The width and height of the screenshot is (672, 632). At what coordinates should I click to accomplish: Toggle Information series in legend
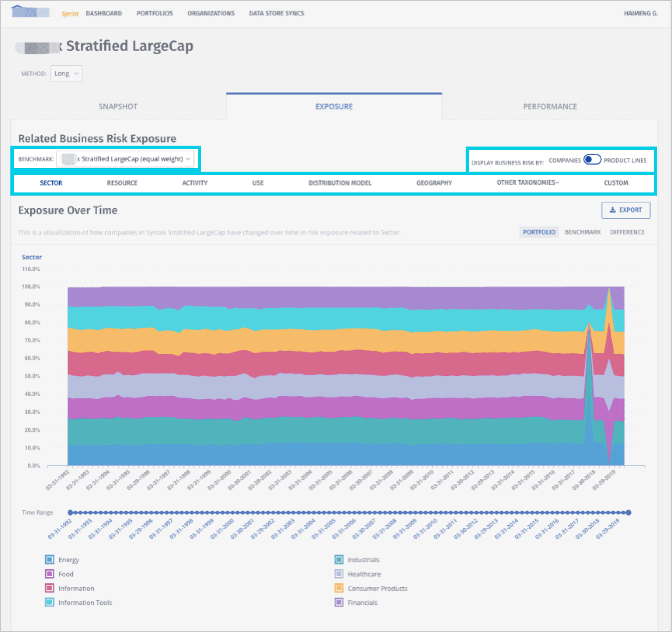[49, 588]
